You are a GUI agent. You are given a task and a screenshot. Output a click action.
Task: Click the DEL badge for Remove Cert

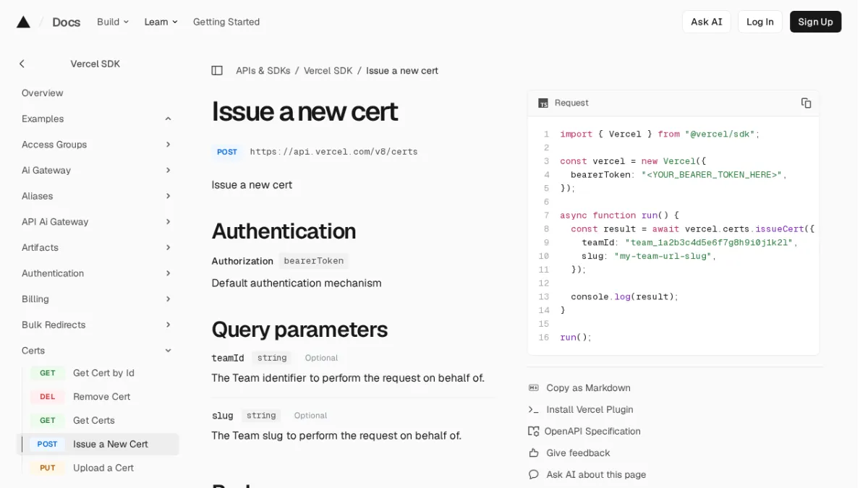pos(48,397)
